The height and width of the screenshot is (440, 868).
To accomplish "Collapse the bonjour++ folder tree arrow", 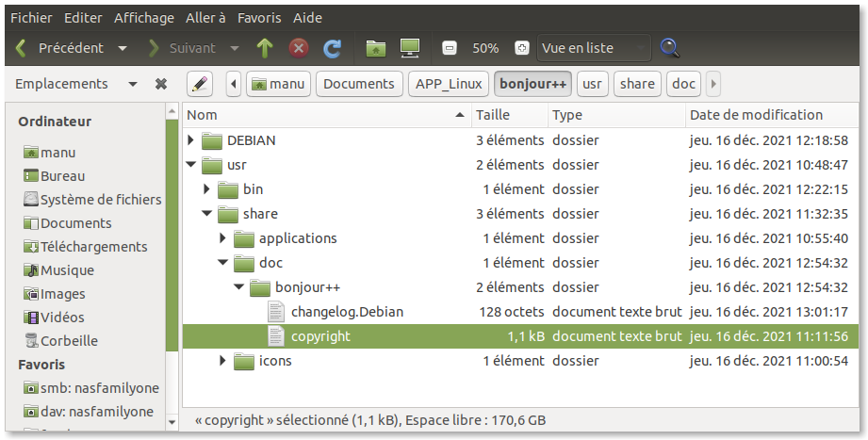I will coord(239,286).
